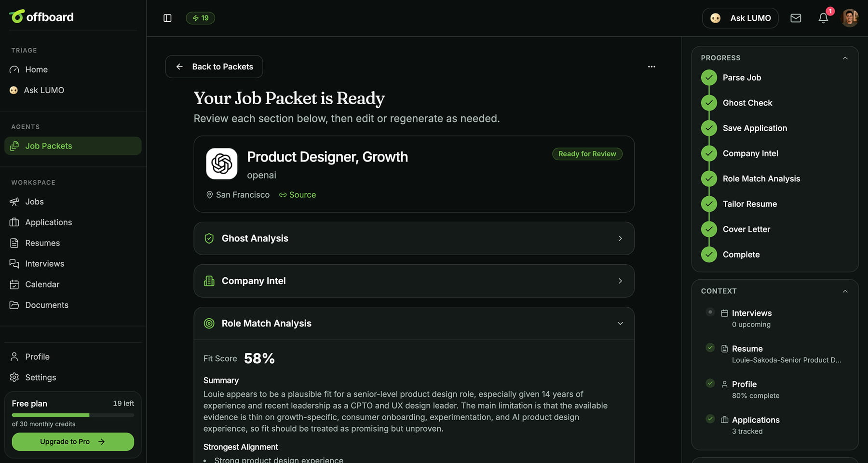Open Applications in sidebar
The width and height of the screenshot is (868, 463).
click(x=73, y=222)
